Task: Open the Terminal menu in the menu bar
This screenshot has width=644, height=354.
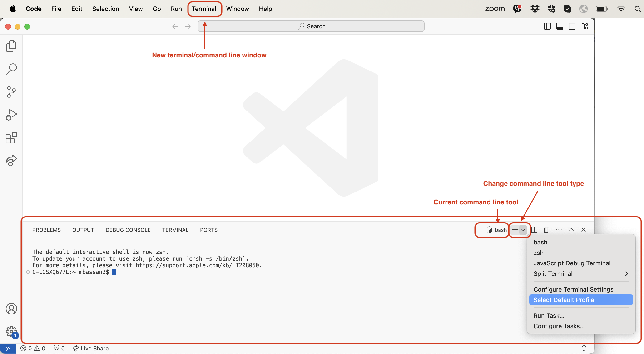Action: (x=204, y=9)
